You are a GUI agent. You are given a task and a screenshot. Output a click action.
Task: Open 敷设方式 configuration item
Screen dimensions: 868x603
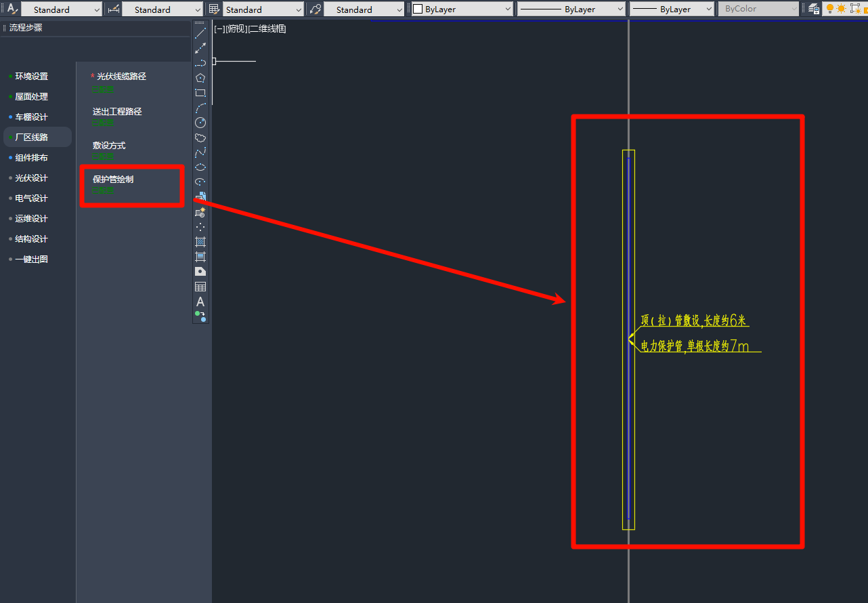click(109, 146)
